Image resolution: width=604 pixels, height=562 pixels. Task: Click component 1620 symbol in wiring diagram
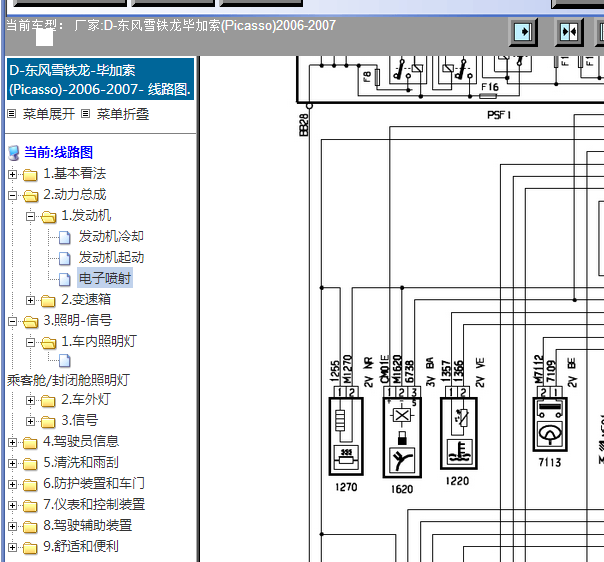click(402, 438)
